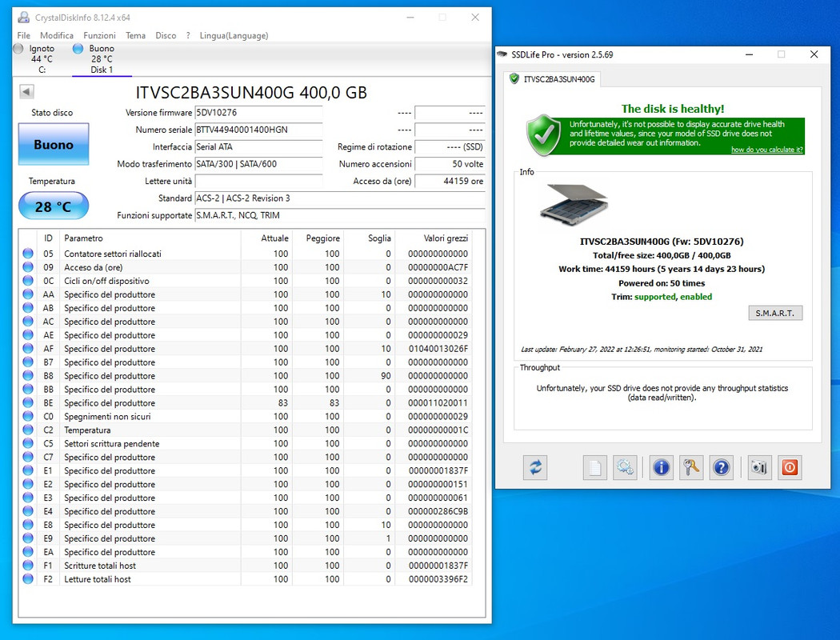Click the Soglia column header

coord(369,238)
